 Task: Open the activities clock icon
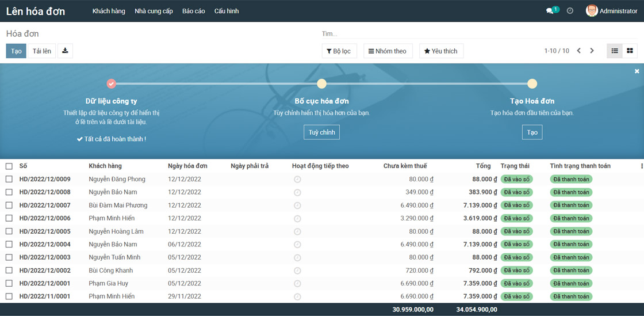pyautogui.click(x=570, y=11)
